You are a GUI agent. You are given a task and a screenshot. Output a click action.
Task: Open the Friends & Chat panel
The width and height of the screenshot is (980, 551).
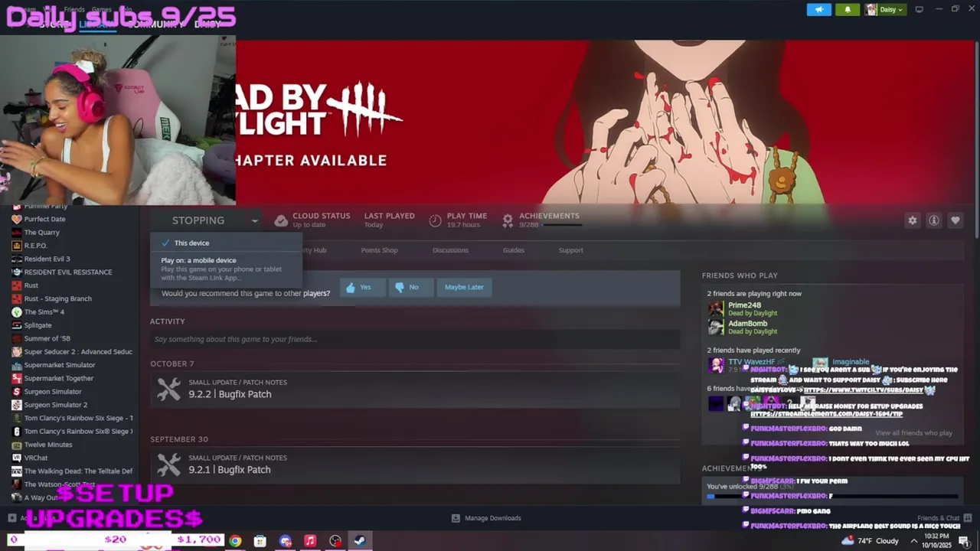pos(944,518)
